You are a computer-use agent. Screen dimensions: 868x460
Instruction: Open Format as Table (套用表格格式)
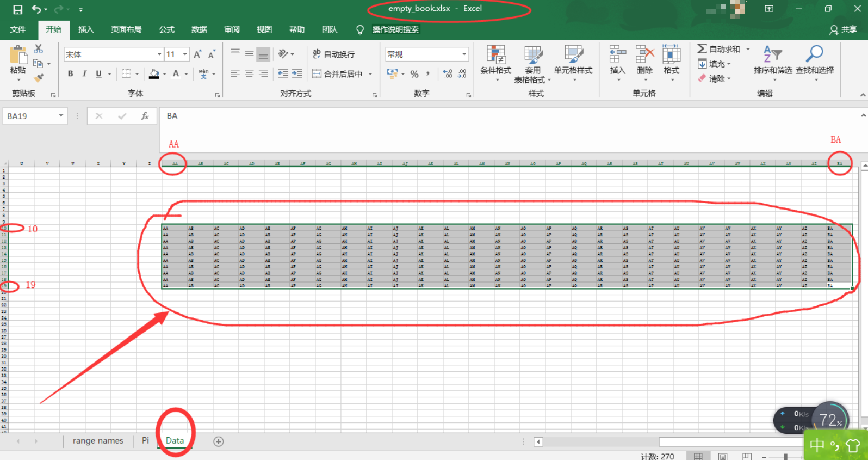click(533, 64)
